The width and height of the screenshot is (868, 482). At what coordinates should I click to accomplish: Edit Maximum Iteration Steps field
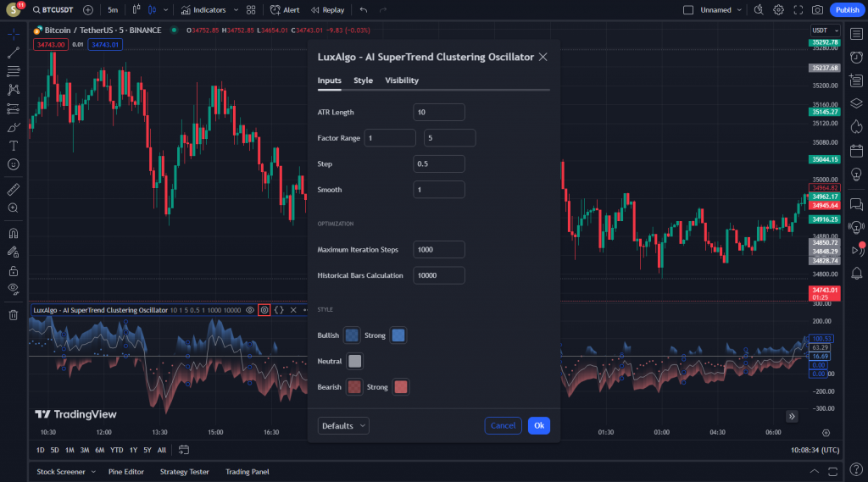tap(439, 250)
